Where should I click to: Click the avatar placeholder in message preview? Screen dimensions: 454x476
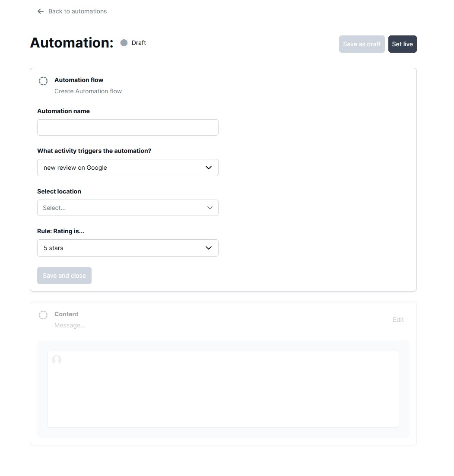[x=57, y=360]
